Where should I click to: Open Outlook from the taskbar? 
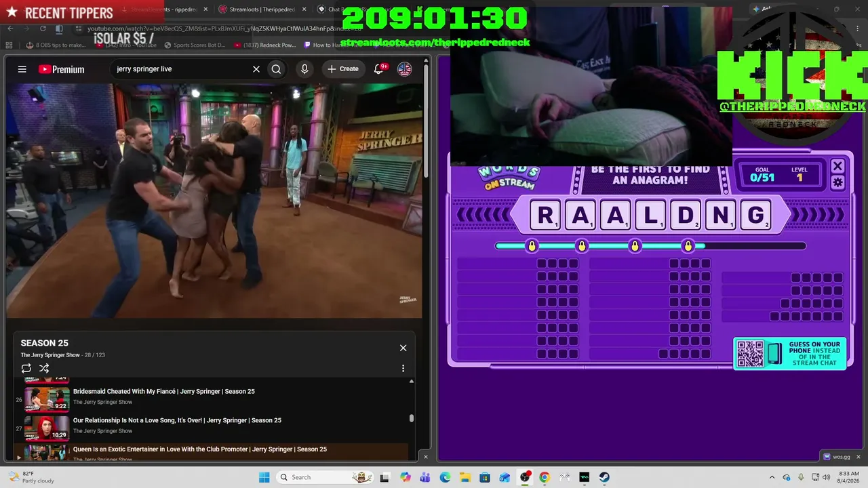505,477
